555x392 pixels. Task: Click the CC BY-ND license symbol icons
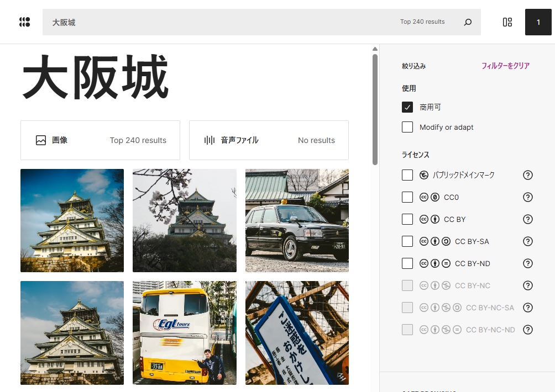click(435, 263)
